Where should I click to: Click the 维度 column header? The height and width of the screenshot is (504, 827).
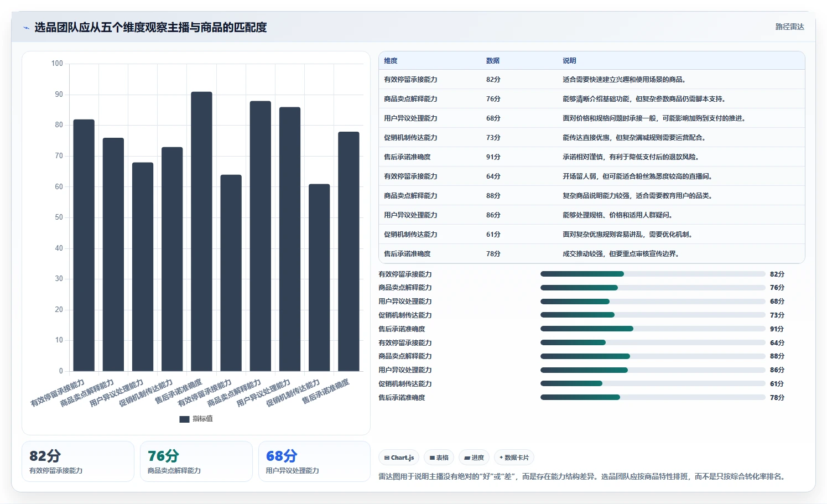[391, 61]
